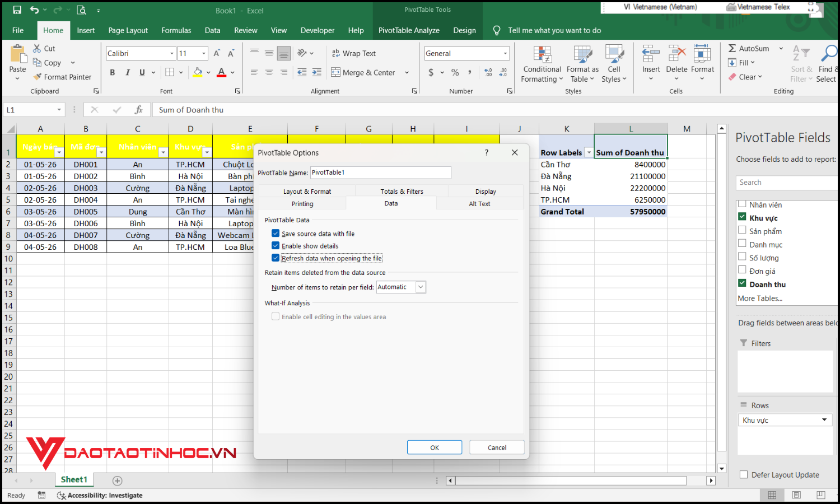Expand the Merge & Center dropdown arrow
Viewport: 840px width, 504px height.
pos(407,72)
